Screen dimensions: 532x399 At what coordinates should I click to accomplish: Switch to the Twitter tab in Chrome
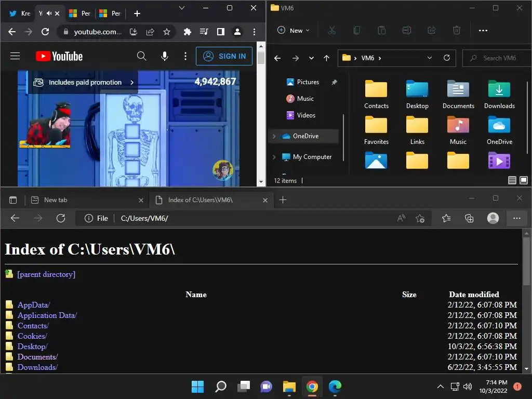point(19,14)
